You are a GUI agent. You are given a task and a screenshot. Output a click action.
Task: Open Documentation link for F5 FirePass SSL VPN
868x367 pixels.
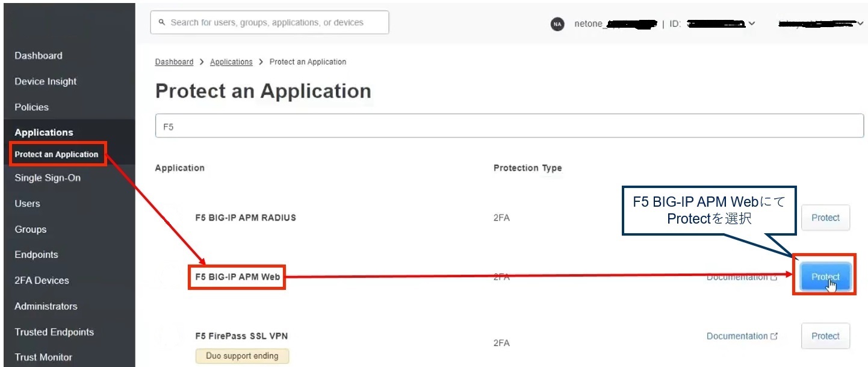click(x=742, y=336)
